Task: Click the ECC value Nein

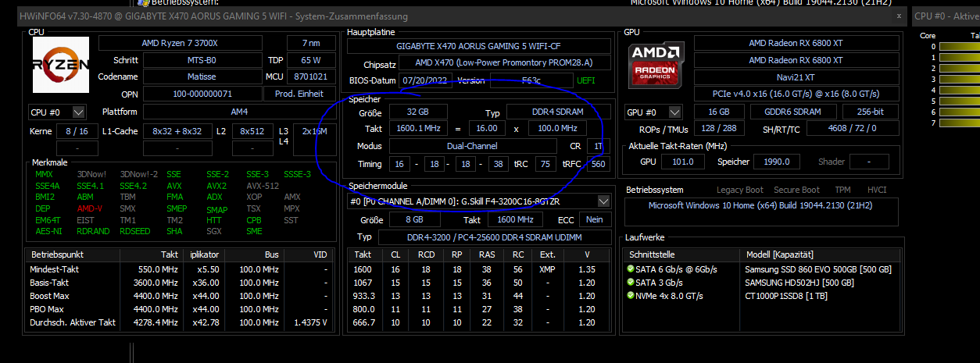Action: 596,220
